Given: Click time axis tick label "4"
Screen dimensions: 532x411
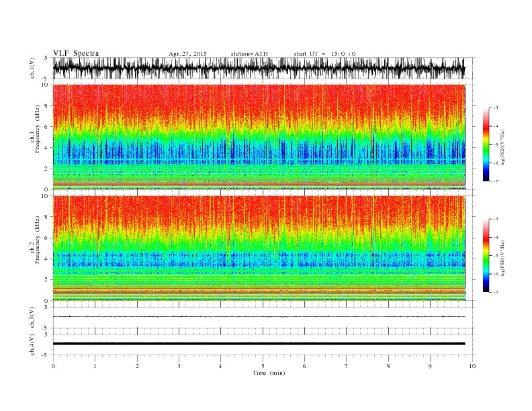Looking at the screenshot, I should coord(220,366).
